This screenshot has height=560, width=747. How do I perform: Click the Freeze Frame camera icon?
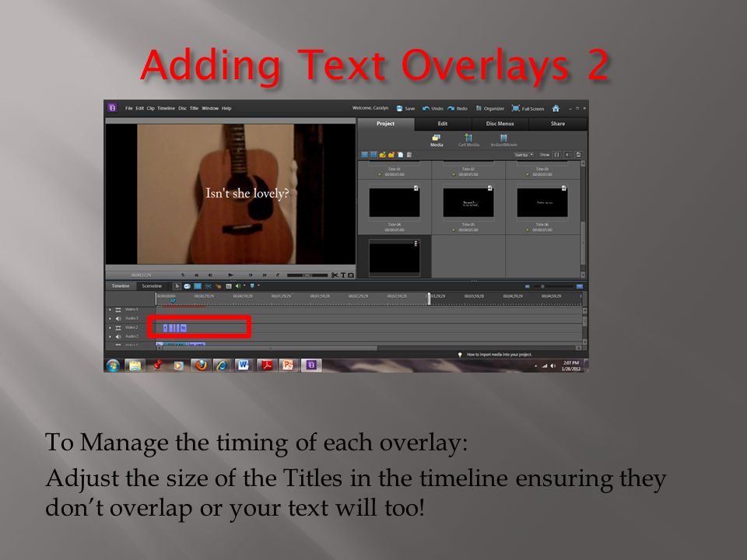click(351, 275)
